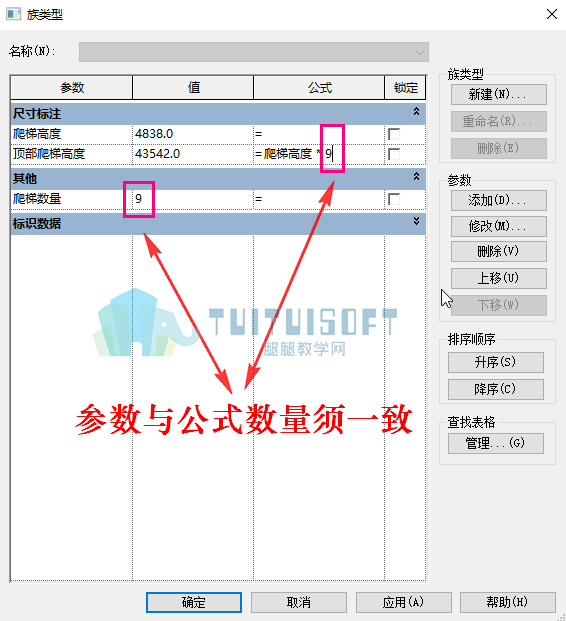Click the 下移(W) button

[x=499, y=305]
